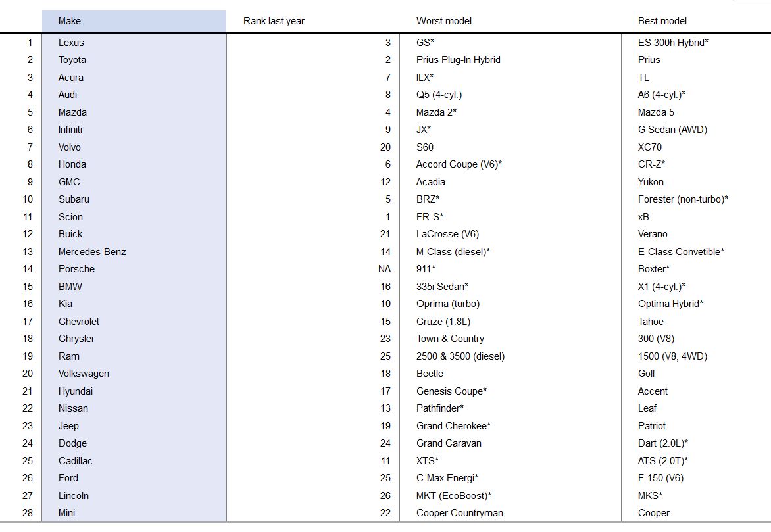Select the 2500 & 3500 (diesel) cell
Viewport: 771px width, 532px height.
(x=460, y=356)
